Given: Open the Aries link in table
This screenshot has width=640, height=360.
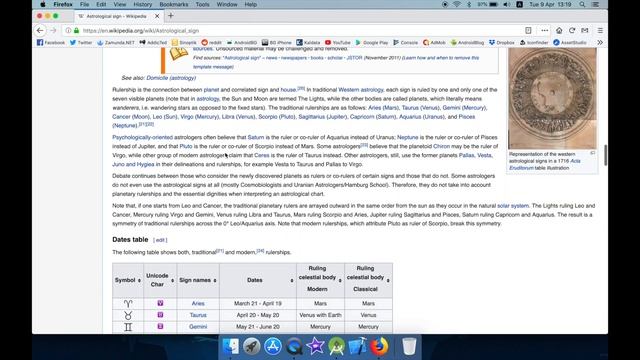Looking at the screenshot, I should coord(198,304).
